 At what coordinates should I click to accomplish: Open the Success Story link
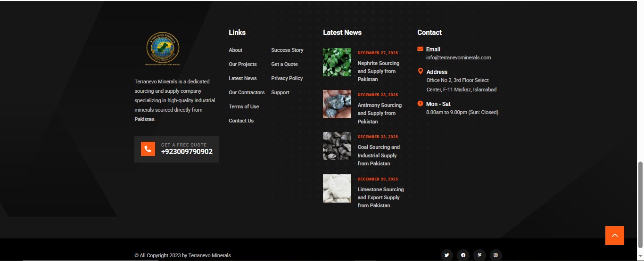pyautogui.click(x=287, y=50)
